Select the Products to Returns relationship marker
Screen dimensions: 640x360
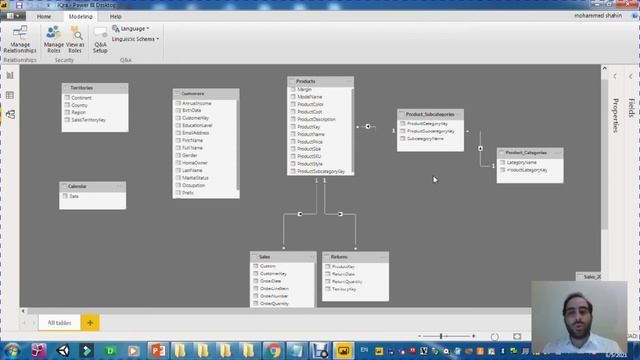tap(340, 214)
